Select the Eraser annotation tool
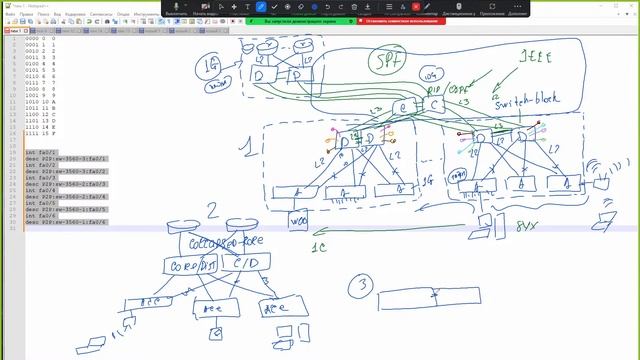This screenshot has height=360, width=640. (301, 7)
